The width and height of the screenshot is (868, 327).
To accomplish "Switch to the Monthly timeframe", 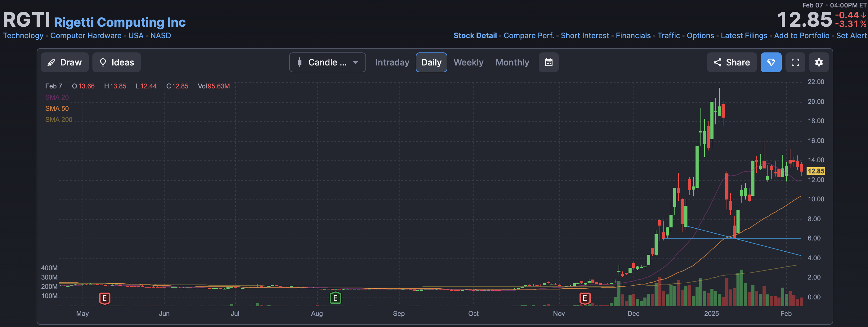I will (x=512, y=62).
